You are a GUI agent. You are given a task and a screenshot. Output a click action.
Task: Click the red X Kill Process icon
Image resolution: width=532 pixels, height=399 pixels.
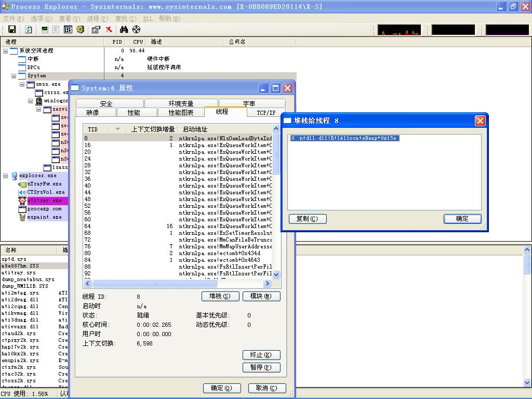[x=109, y=30]
